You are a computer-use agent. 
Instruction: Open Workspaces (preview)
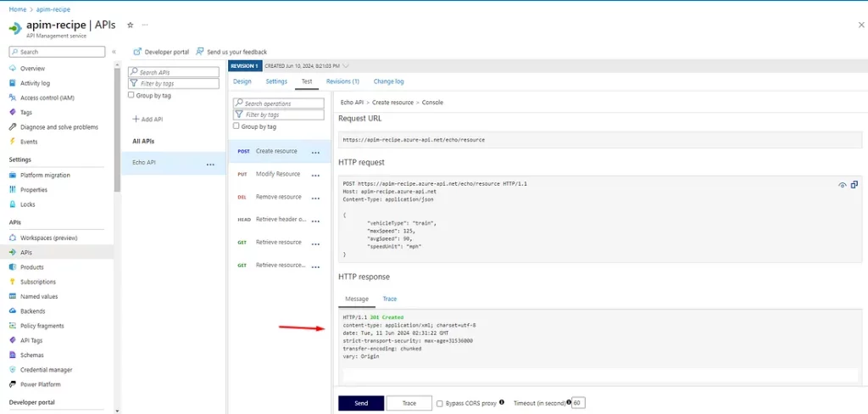(48, 238)
